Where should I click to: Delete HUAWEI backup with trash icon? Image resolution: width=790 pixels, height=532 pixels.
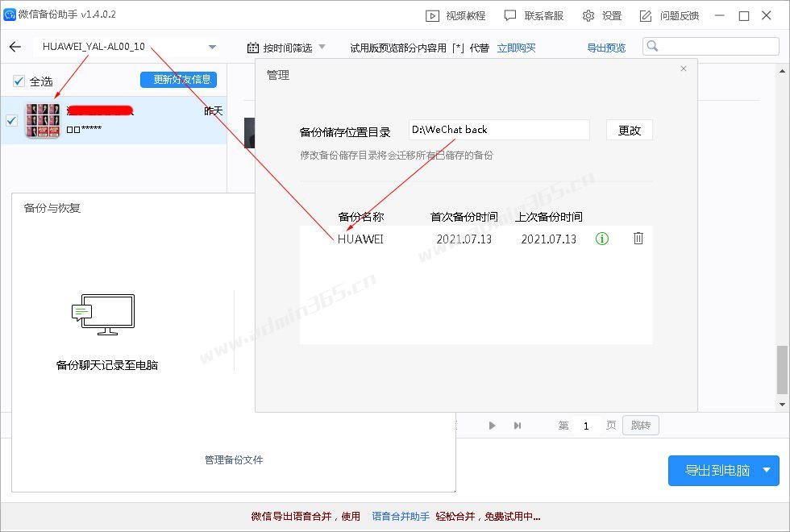click(638, 239)
